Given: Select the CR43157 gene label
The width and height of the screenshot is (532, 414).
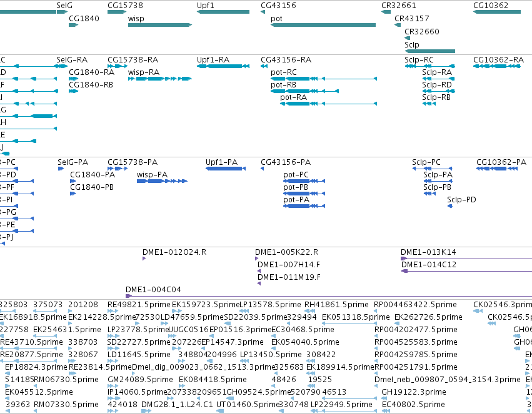Looking at the screenshot, I should pos(411,18).
